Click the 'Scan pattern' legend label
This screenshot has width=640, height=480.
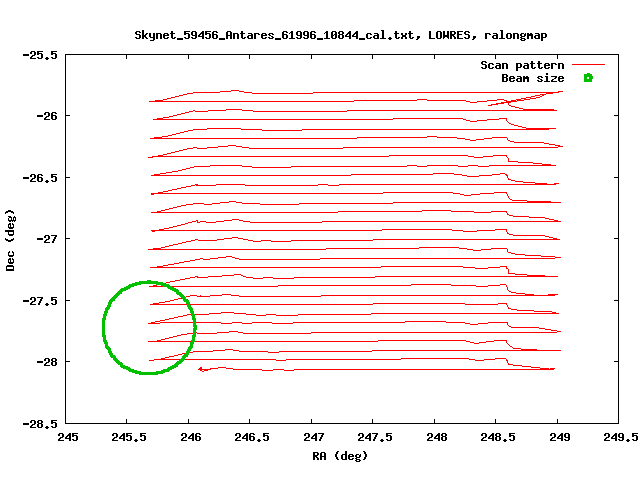pyautogui.click(x=522, y=65)
